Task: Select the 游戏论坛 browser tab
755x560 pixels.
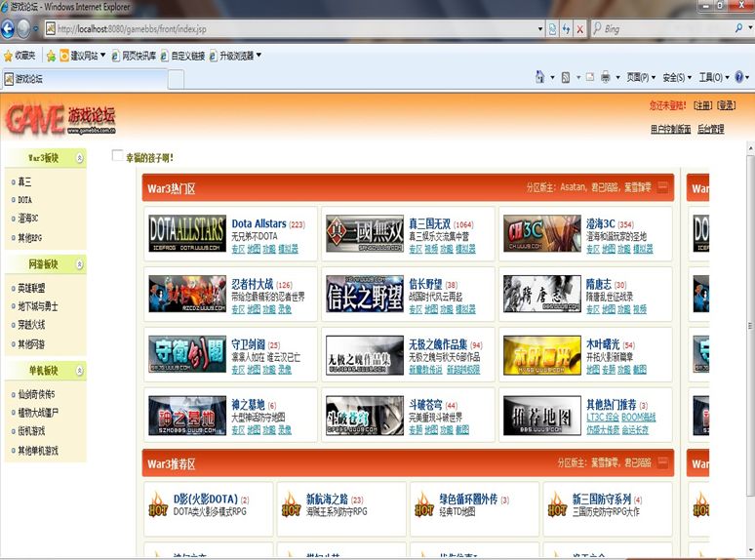Action: coord(84,79)
